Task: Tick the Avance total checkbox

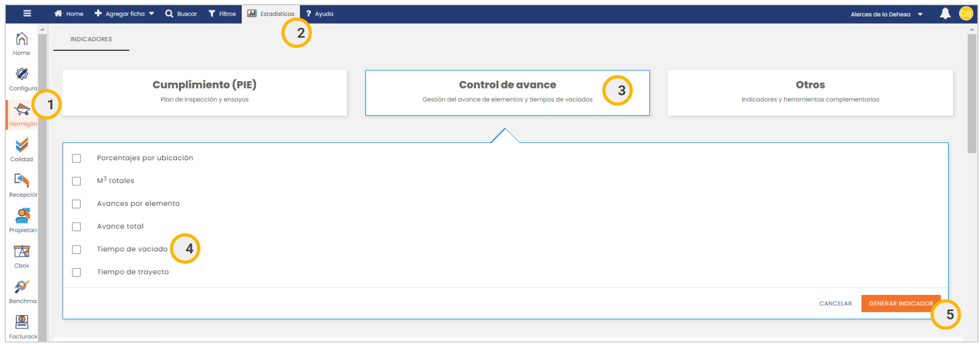Action: (x=76, y=227)
